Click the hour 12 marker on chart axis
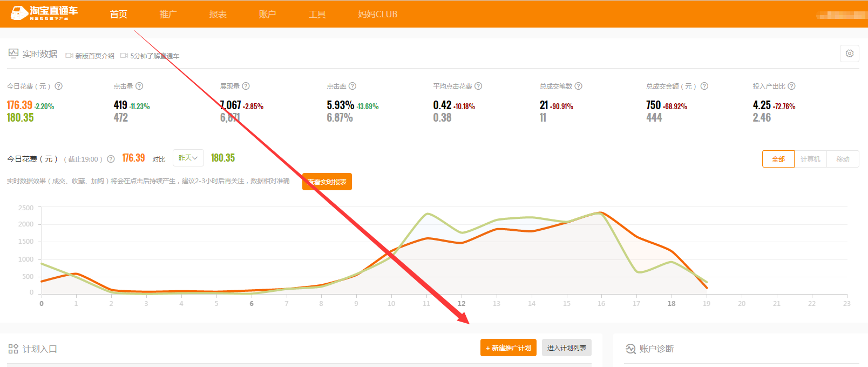Screen dimensions: 868x367 tap(461, 303)
